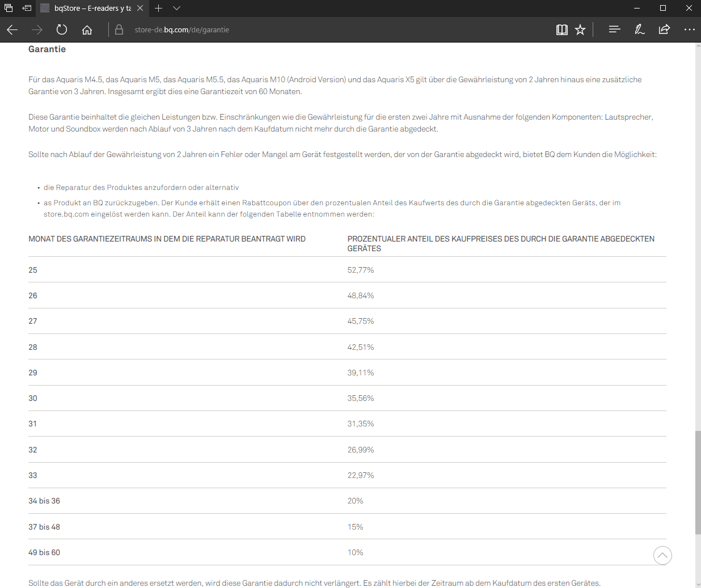Click the paragraph starting 'Diese Garantie beinhaltet'
Screen dimensions: 701x588
click(x=341, y=122)
